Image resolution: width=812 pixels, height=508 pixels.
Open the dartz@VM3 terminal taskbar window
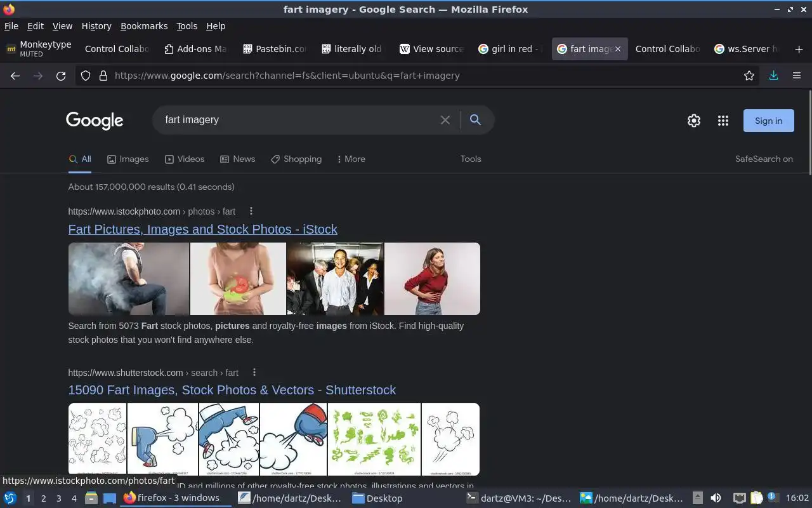519,498
